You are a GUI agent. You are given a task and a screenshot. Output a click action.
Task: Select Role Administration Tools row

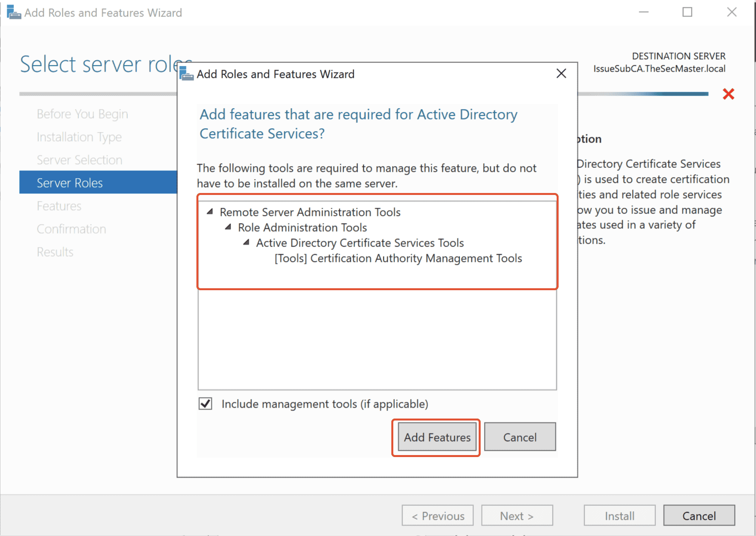(x=302, y=228)
